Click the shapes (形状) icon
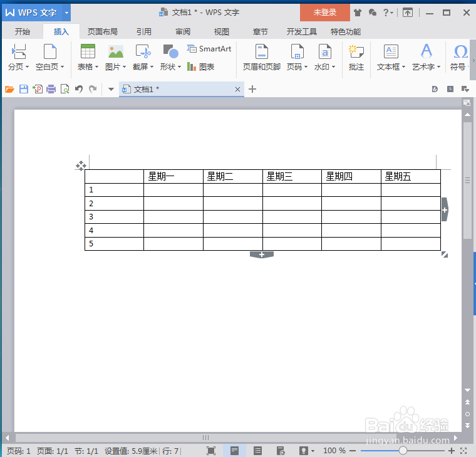Image resolution: width=476 pixels, height=457 pixels. [170, 51]
